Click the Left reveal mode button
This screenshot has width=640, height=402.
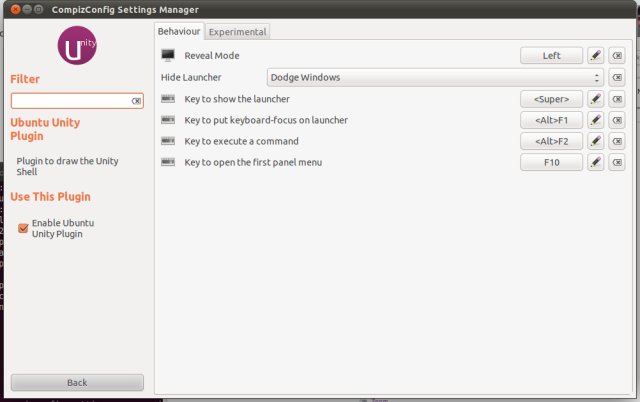[551, 56]
